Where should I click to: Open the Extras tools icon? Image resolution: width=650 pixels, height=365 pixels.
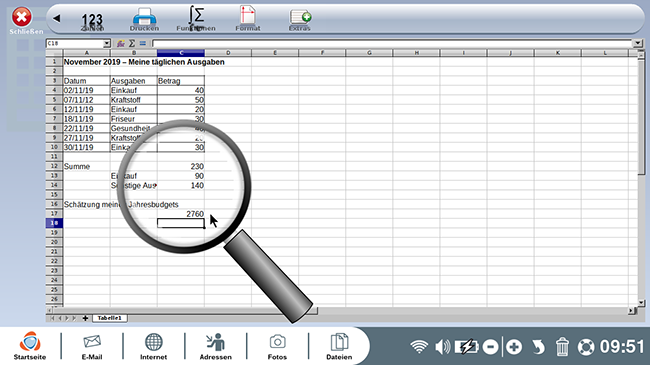coord(300,20)
